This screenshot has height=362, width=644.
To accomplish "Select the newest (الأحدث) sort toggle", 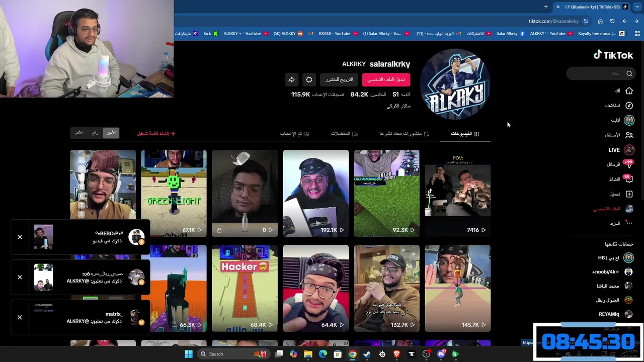I will [111, 133].
